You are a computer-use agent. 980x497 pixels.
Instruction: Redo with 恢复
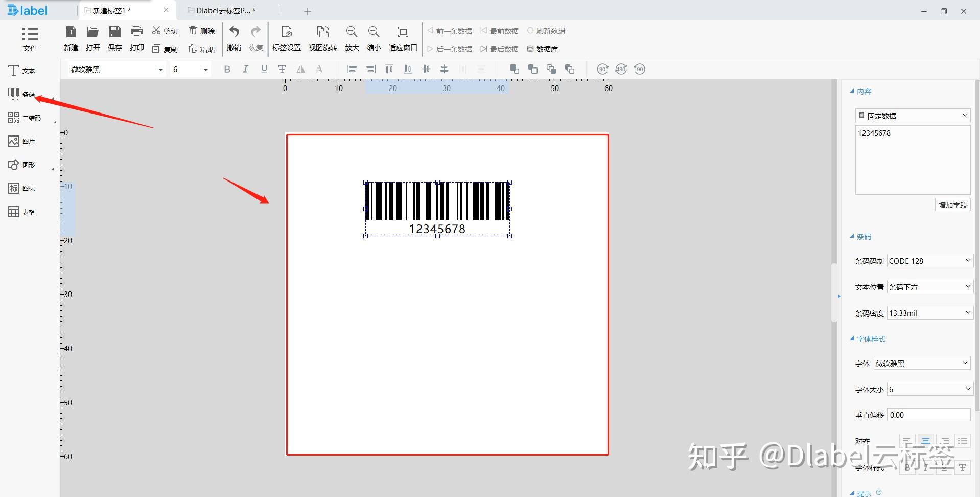pyautogui.click(x=256, y=39)
